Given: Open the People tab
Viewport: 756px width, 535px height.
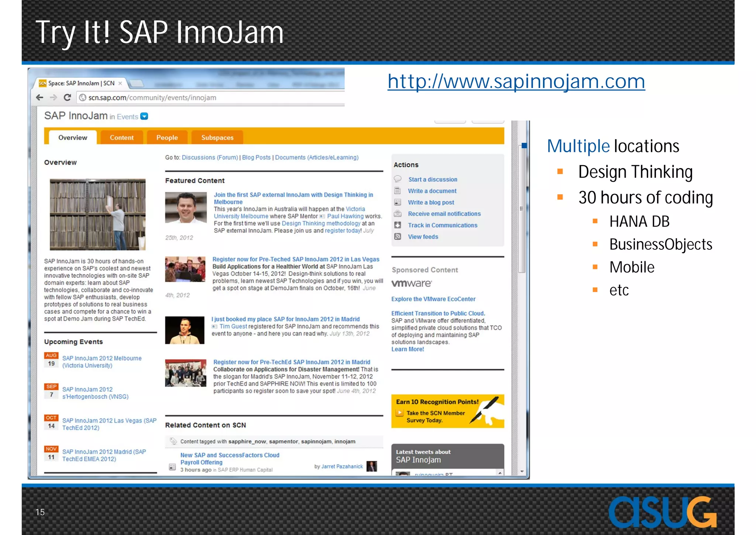Looking at the screenshot, I should tap(167, 137).
